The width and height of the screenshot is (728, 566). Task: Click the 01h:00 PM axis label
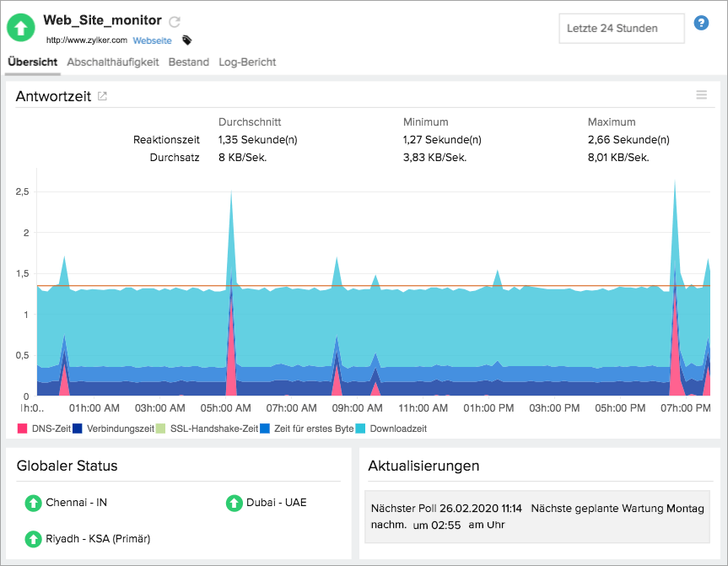[488, 408]
